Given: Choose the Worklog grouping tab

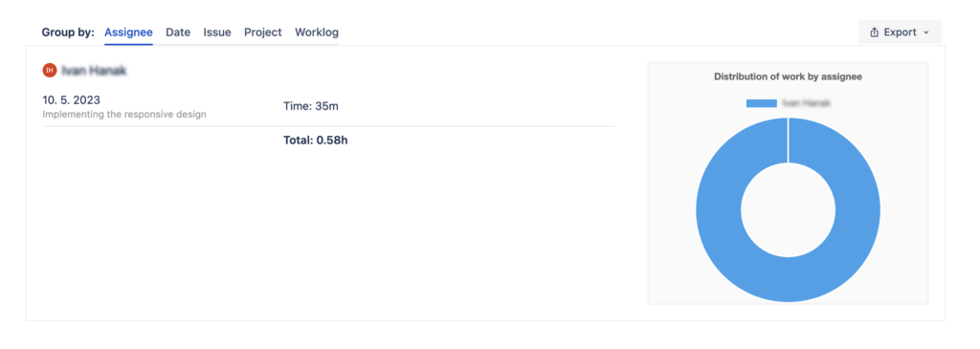Looking at the screenshot, I should tap(317, 33).
